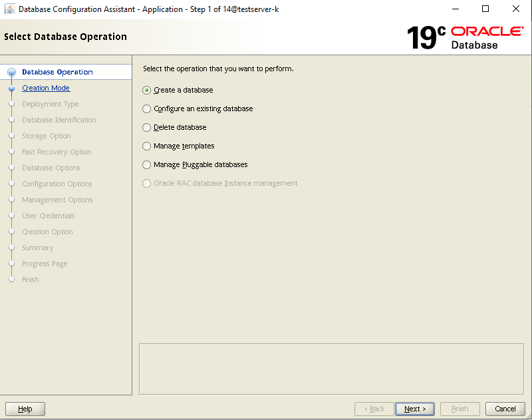This screenshot has height=420, width=532.
Task: Minimize the Database Configuration Assistant window
Action: pos(456,9)
